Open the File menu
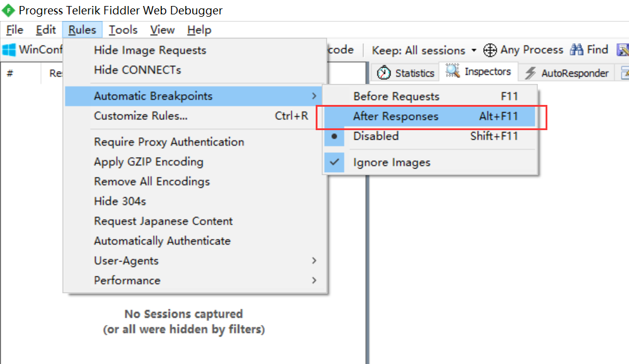 click(15, 30)
